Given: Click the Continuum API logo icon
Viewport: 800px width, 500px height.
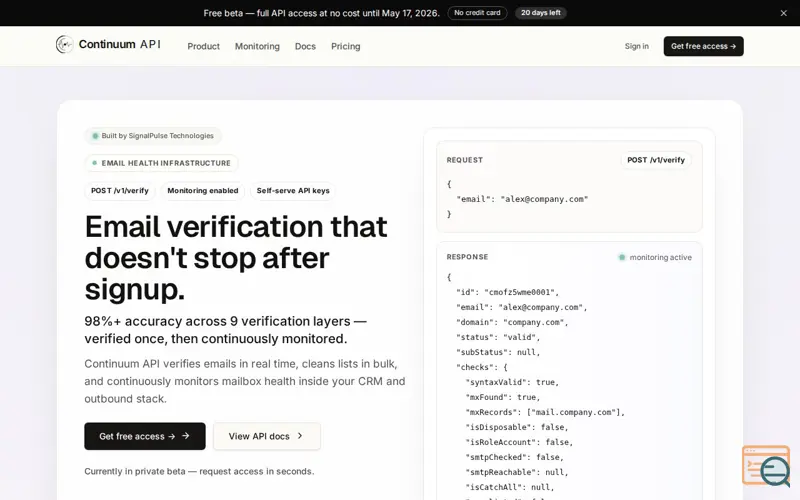Looking at the screenshot, I should pos(64,44).
